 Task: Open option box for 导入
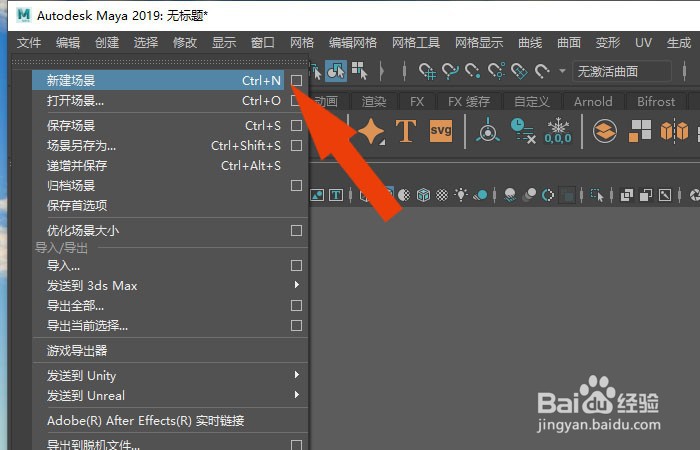click(x=296, y=266)
